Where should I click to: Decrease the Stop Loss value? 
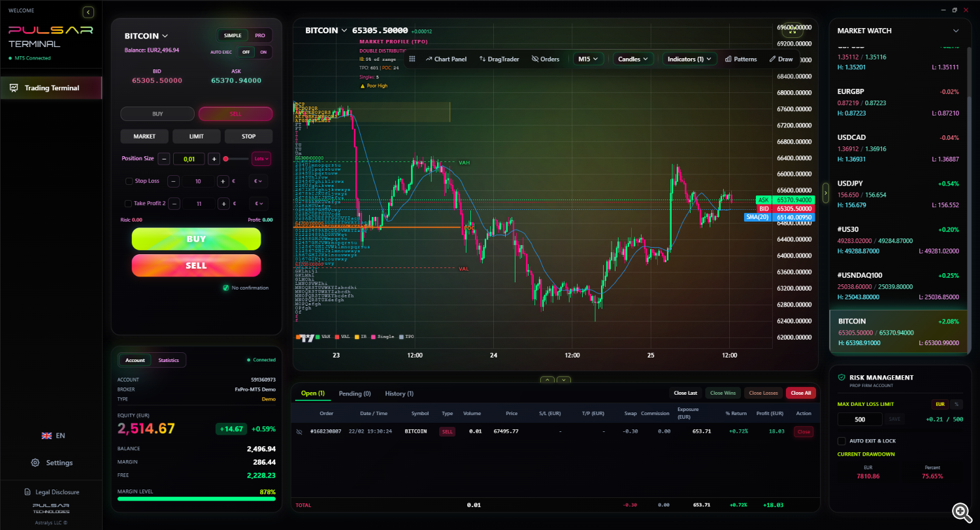(x=174, y=181)
